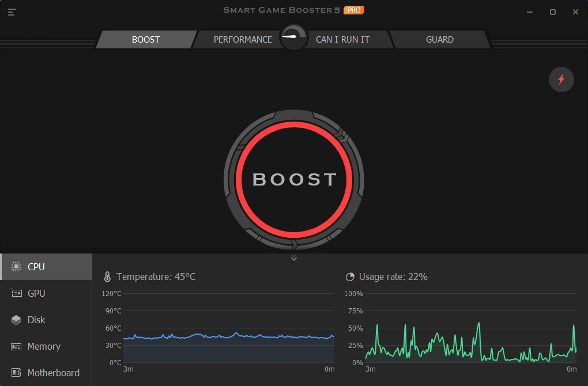This screenshot has height=386, width=588.
Task: Open the hamburger menu
Action: pos(12,12)
